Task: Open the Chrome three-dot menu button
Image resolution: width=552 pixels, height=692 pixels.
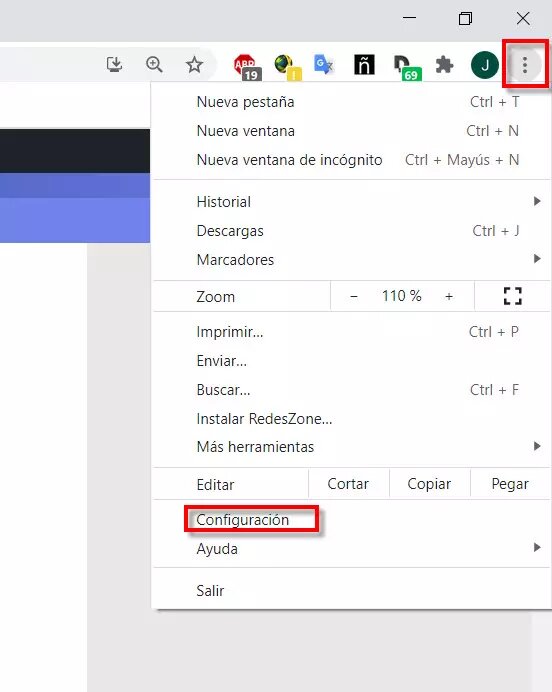Action: coord(525,65)
